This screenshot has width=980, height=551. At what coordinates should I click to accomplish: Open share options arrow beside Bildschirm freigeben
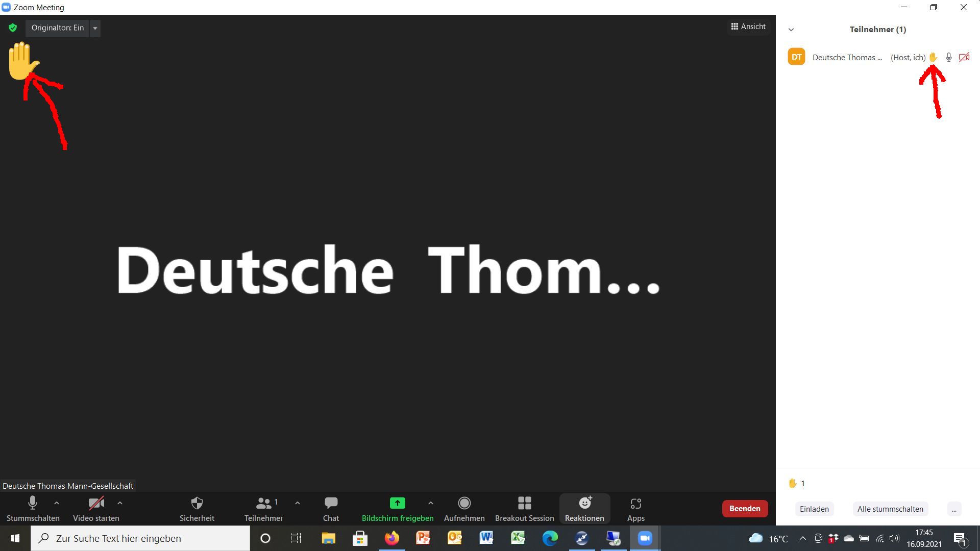(431, 503)
